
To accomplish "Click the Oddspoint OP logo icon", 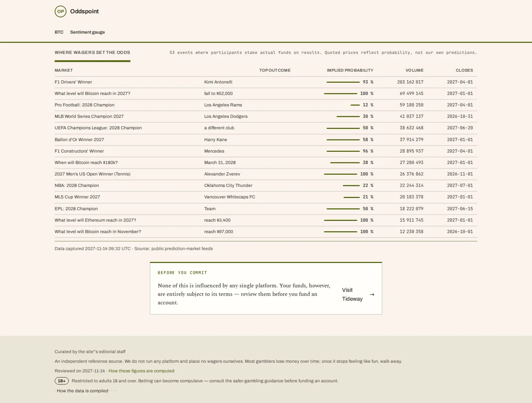I will (x=61, y=11).
